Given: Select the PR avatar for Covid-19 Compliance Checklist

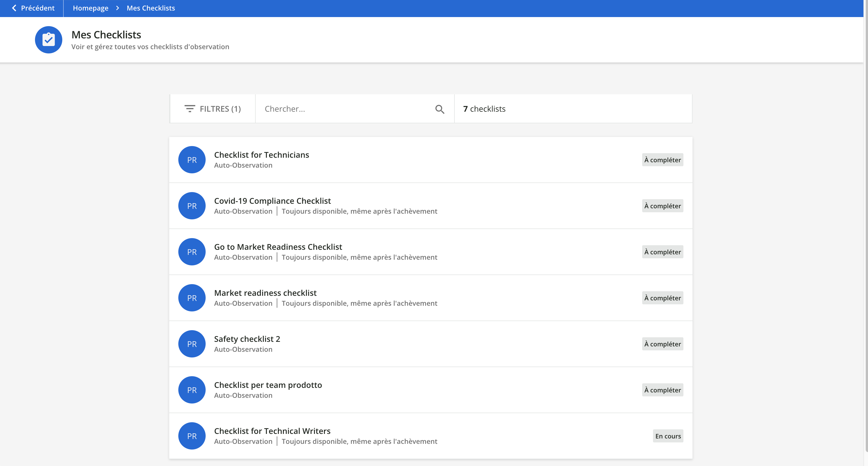Looking at the screenshot, I should pyautogui.click(x=191, y=205).
